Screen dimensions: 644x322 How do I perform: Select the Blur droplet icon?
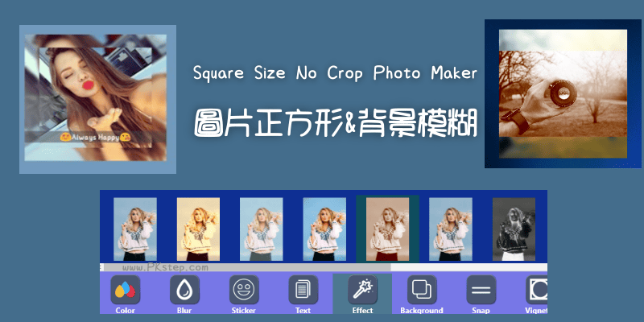tap(184, 290)
